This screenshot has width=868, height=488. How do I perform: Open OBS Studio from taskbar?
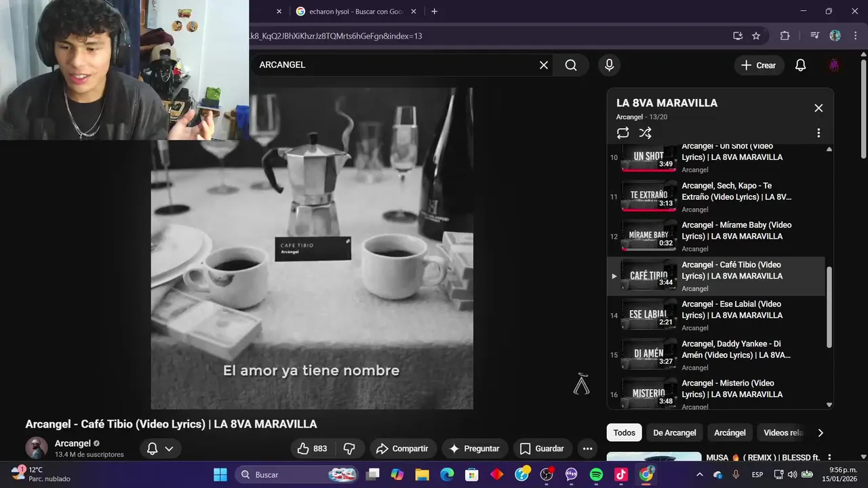point(547,474)
